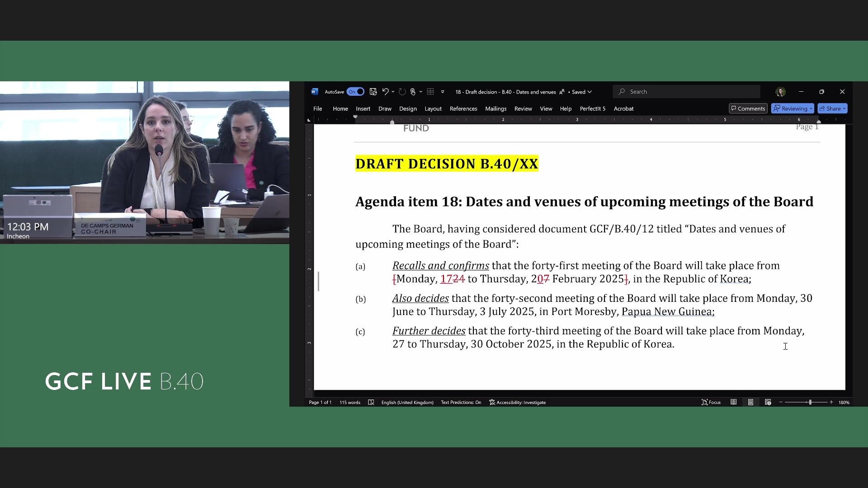Click the Search box in the title bar

pos(686,92)
